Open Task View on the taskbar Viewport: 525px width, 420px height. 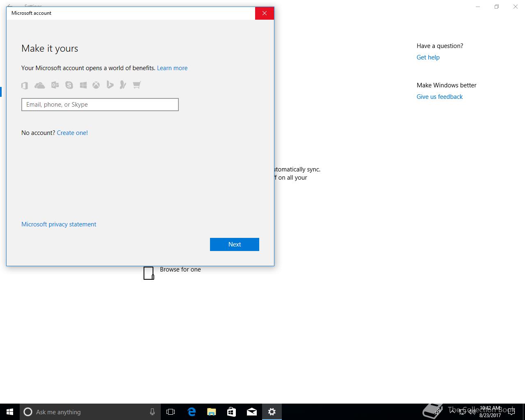point(171,412)
